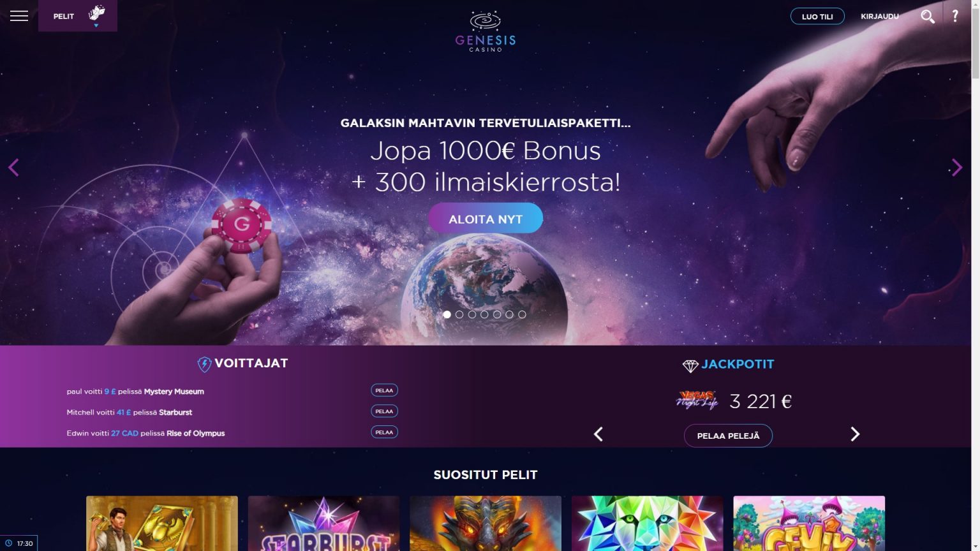Show next jackpot with right chevron
This screenshot has height=551, width=980.
pos(855,434)
